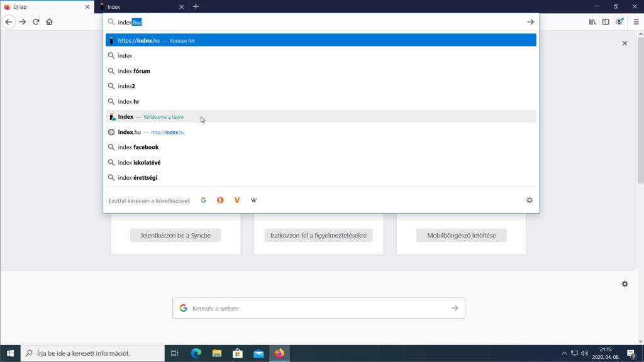Open File Explorer from the taskbar
644x362 pixels.
[x=217, y=353]
